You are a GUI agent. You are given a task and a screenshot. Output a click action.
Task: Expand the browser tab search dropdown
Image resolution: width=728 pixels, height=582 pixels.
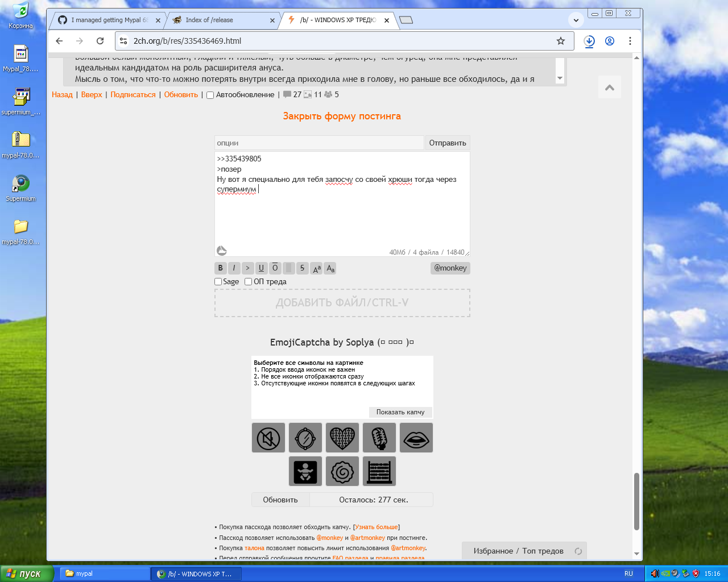[x=576, y=20]
